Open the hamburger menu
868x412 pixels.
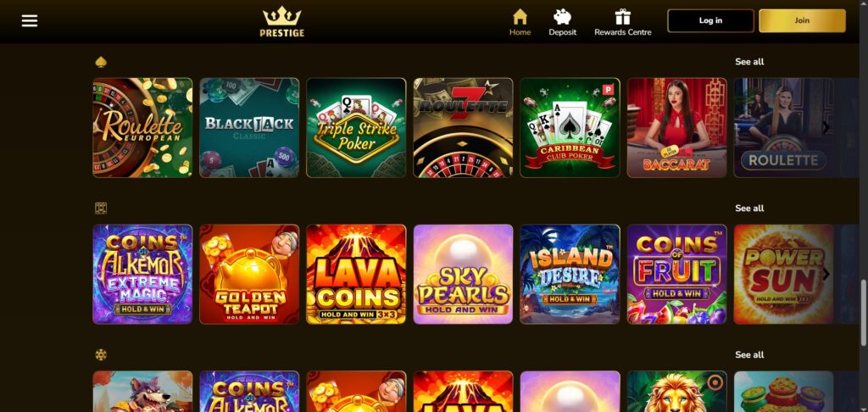click(30, 21)
